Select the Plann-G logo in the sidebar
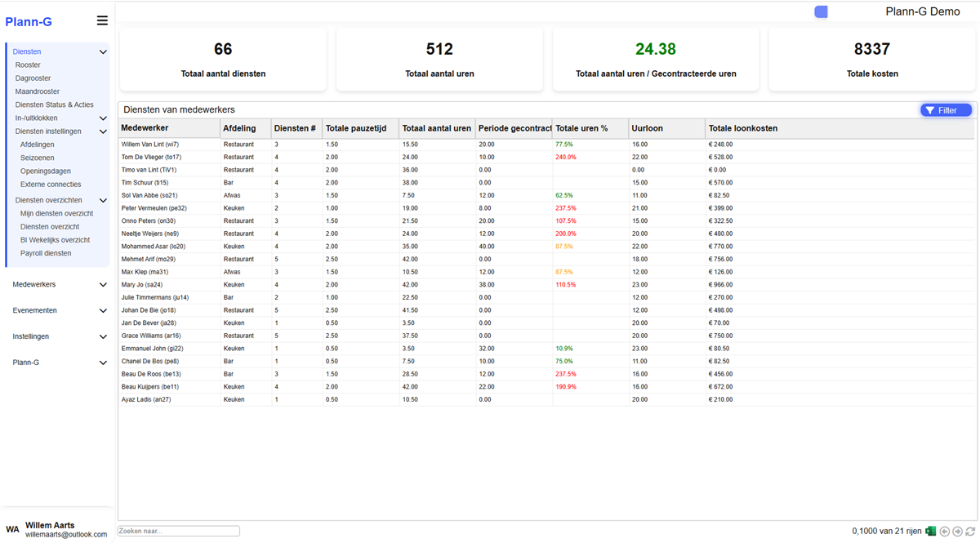Image resolution: width=980 pixels, height=543 pixels. tap(29, 21)
